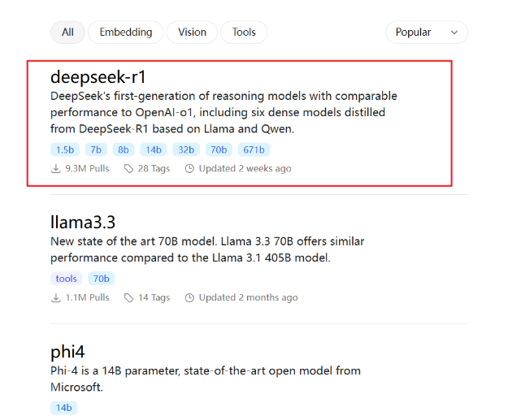The width and height of the screenshot is (508, 420).
Task: Click the tools tag under llama3.3
Action: 67,279
